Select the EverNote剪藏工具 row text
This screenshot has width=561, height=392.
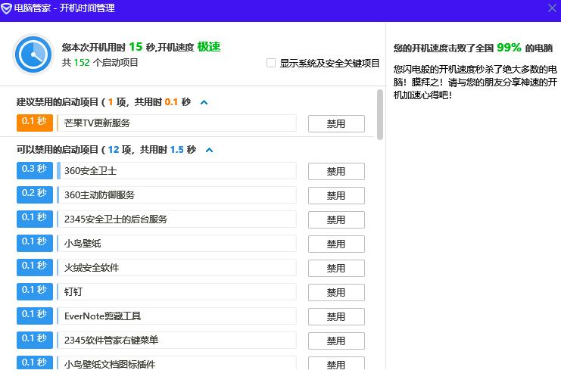103,316
